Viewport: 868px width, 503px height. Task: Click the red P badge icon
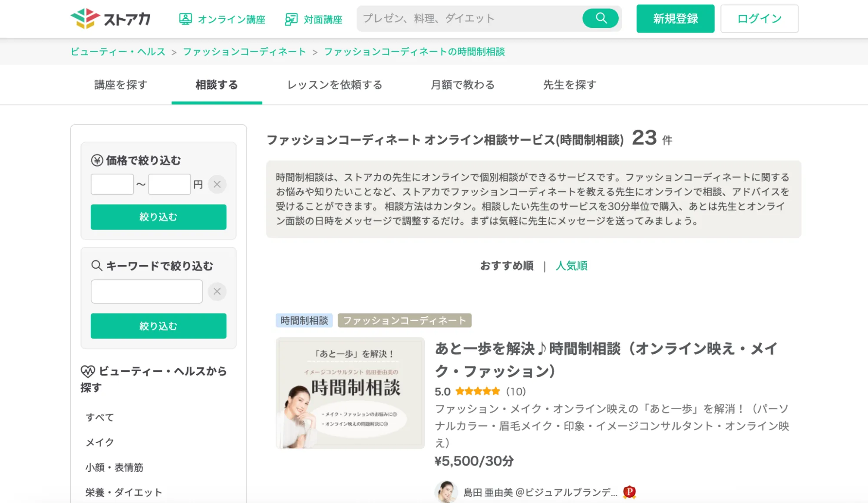(x=629, y=492)
